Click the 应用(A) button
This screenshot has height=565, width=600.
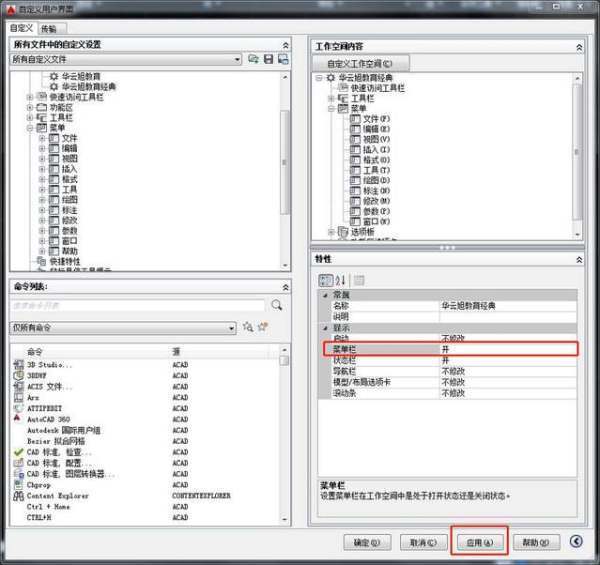pyautogui.click(x=480, y=542)
